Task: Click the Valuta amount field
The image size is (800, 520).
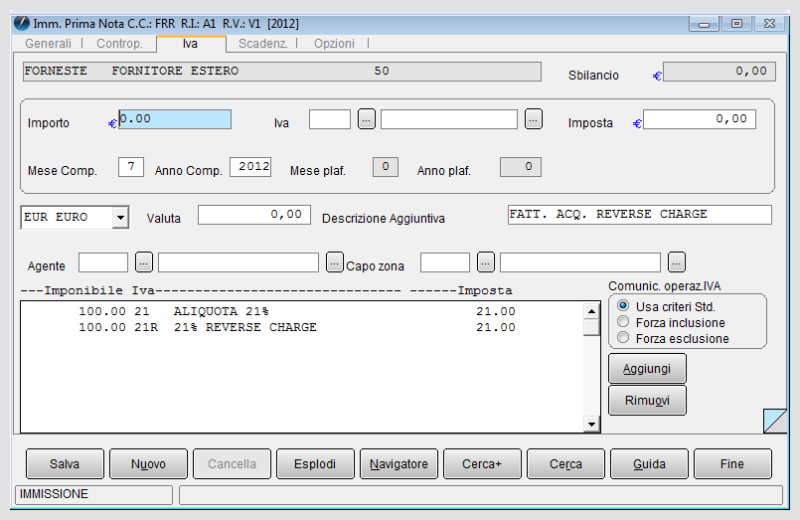Action: coord(254,215)
